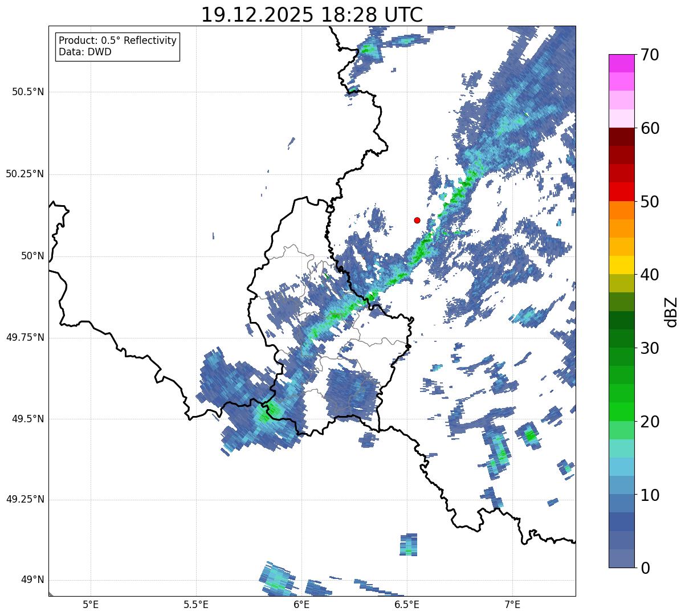Screen dimensions: 685x616
Task: Click the title "19.12.2025 18:28 UTC"
Action: tap(312, 14)
